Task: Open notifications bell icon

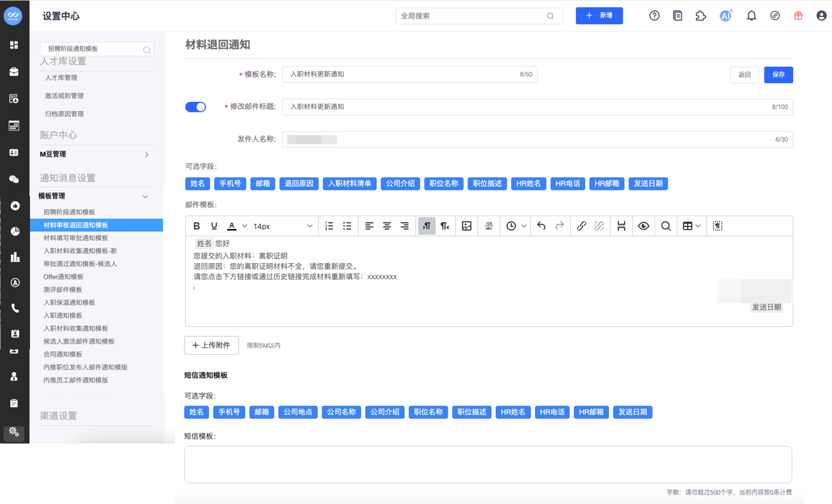Action: pyautogui.click(x=751, y=16)
